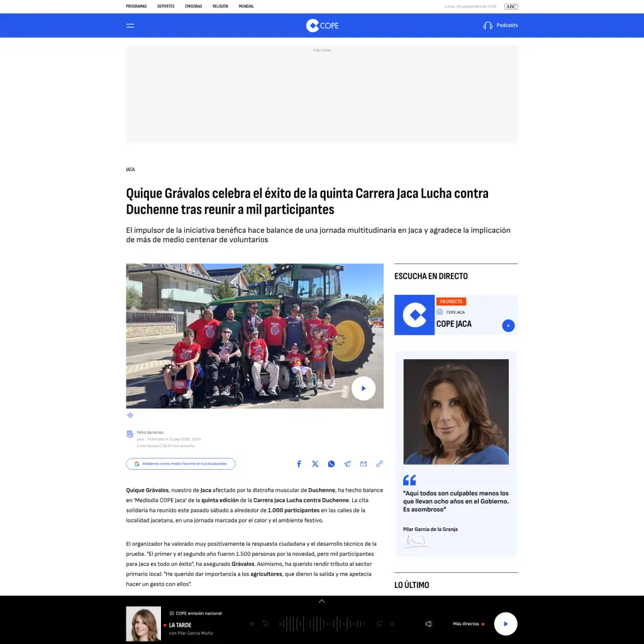Image resolution: width=644 pixels, height=644 pixels.
Task: Play the article video on the photo
Action: click(x=364, y=388)
